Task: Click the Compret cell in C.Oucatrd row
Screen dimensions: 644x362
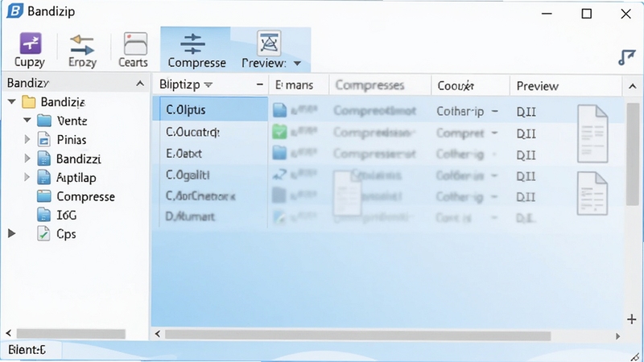Action: click(x=460, y=134)
